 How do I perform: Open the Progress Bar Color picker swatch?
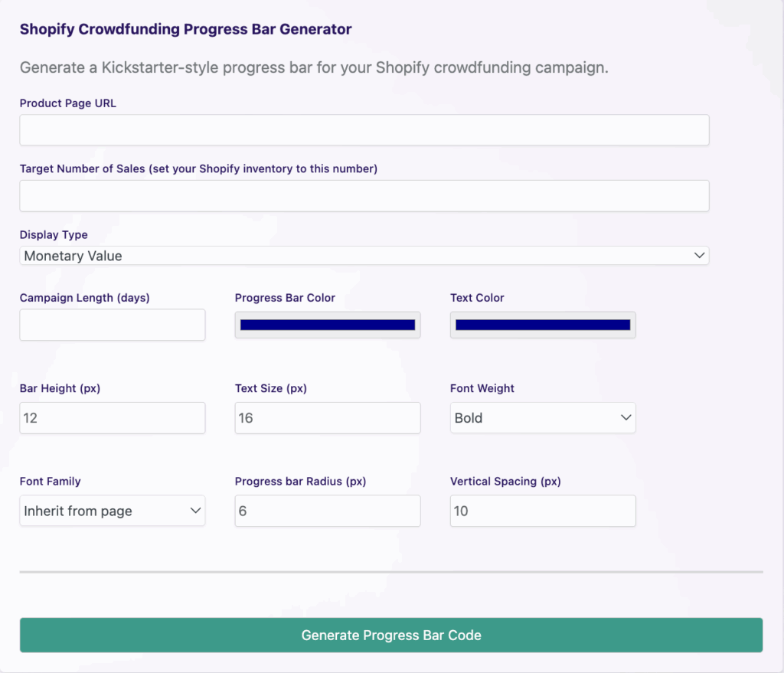pyautogui.click(x=328, y=325)
